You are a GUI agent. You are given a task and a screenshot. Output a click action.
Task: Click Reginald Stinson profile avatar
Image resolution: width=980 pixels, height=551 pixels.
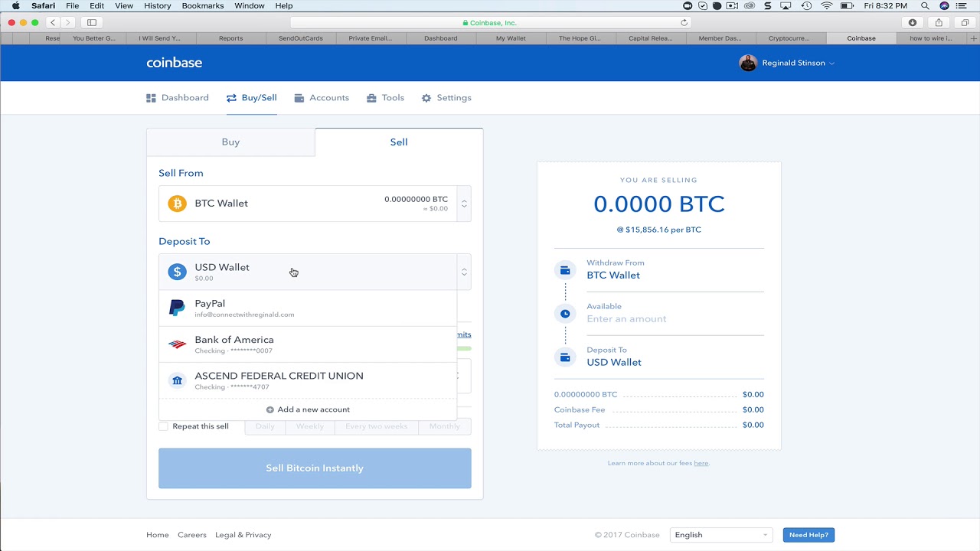coord(748,63)
